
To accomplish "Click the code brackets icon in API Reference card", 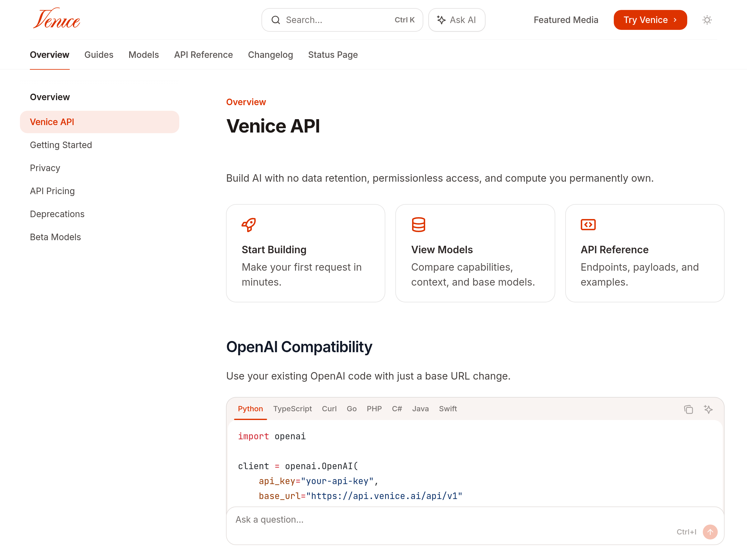I will point(588,225).
